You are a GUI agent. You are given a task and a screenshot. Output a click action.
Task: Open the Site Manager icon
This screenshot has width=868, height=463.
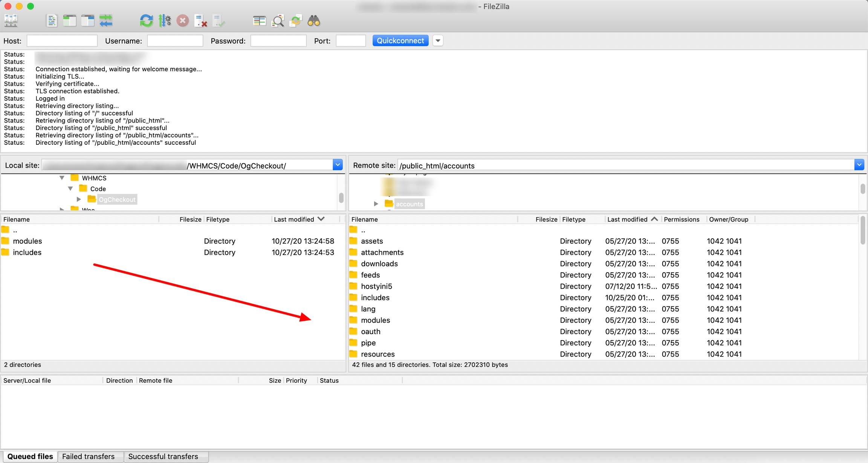point(11,21)
